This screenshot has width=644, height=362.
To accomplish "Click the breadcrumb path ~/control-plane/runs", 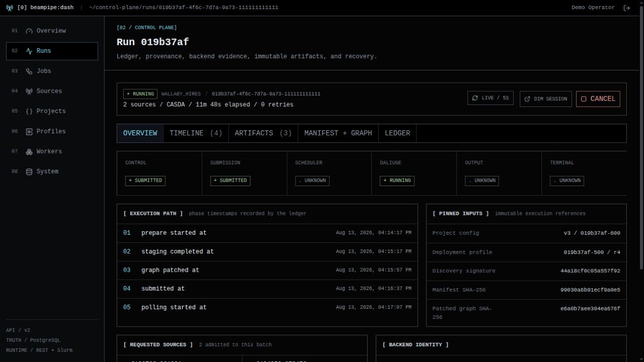I will pyautogui.click(x=184, y=8).
